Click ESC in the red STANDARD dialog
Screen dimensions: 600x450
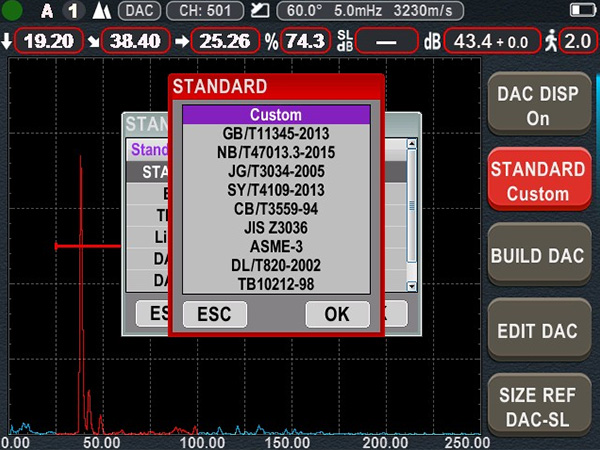215,314
